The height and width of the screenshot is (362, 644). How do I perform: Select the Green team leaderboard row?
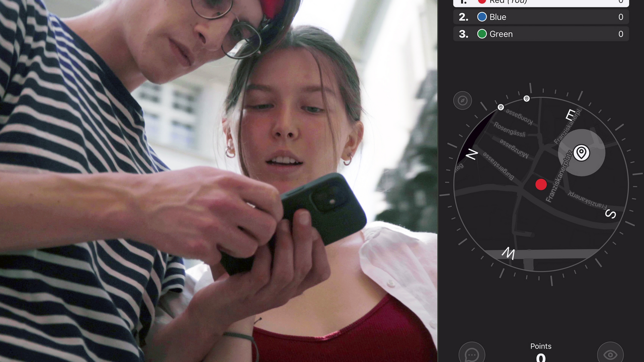pyautogui.click(x=541, y=34)
